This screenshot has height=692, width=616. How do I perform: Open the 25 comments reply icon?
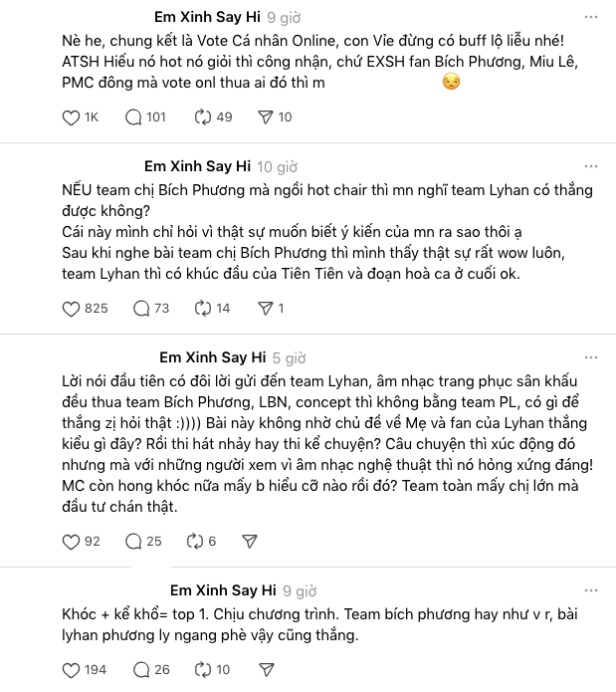pos(133,542)
